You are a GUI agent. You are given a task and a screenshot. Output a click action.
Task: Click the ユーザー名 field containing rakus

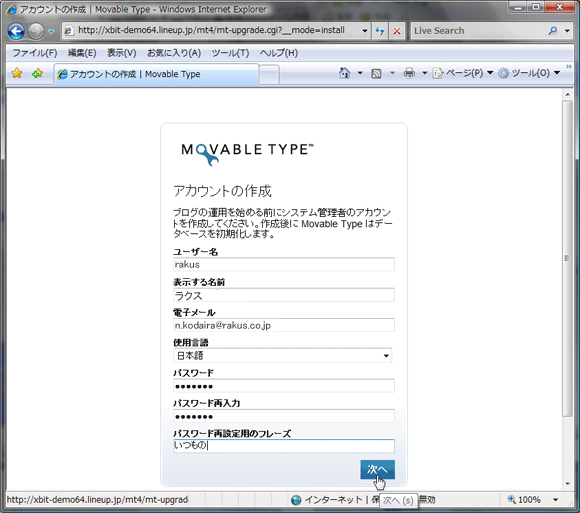tap(284, 264)
